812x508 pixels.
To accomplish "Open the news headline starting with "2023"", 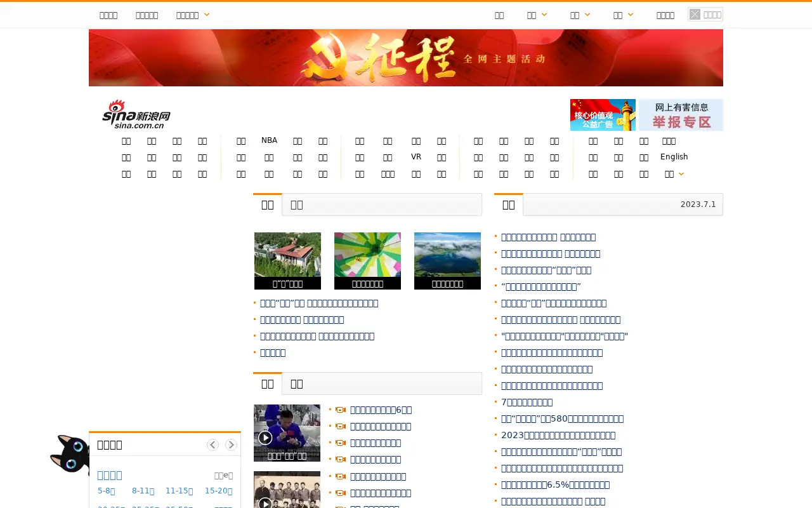I will [558, 436].
